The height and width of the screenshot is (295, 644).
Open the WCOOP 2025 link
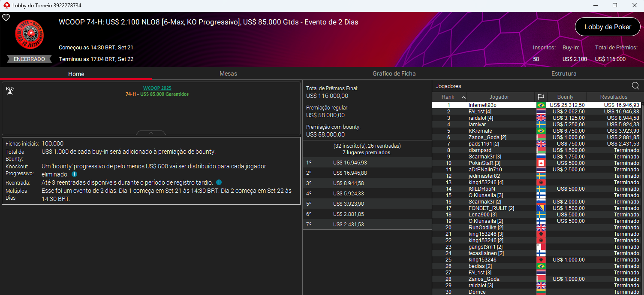(157, 88)
